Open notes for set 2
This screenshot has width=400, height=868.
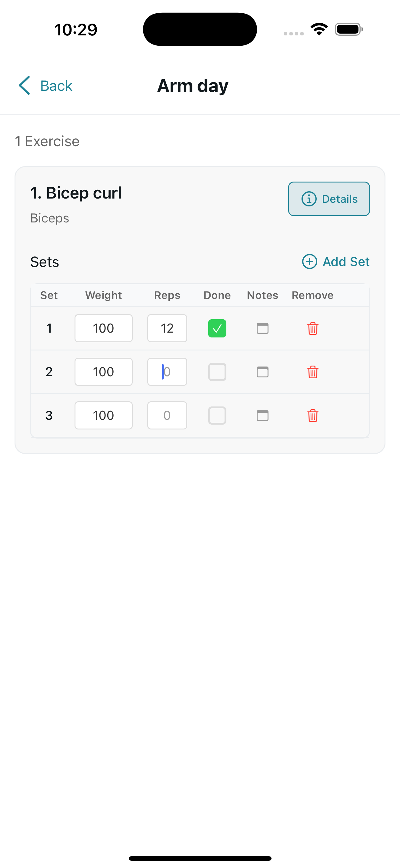262,372
